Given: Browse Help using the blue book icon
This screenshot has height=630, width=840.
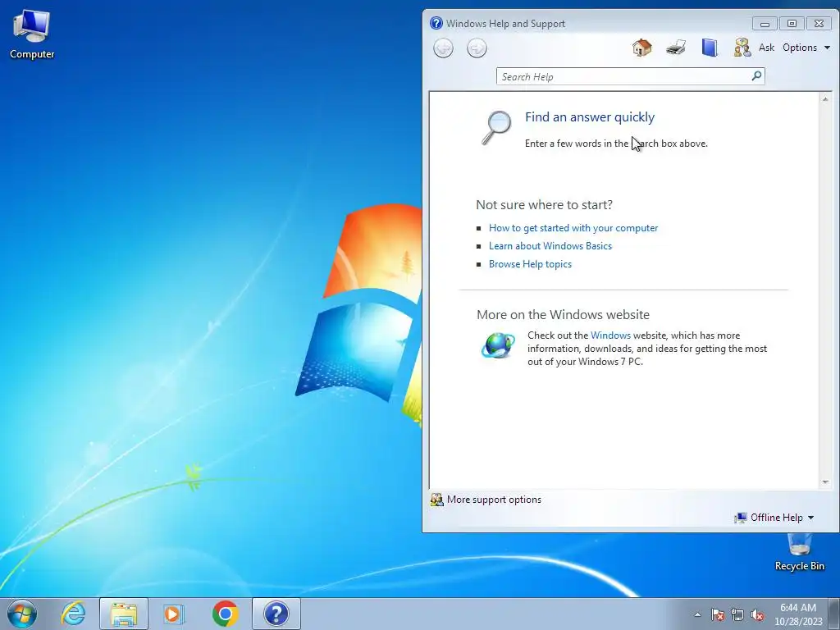Looking at the screenshot, I should pyautogui.click(x=710, y=48).
